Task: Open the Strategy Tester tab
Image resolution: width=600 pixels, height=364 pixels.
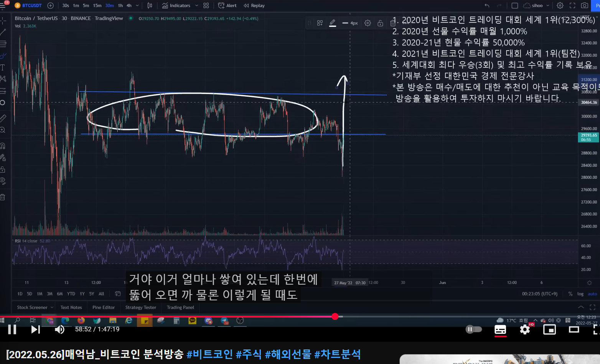Action: point(141,307)
